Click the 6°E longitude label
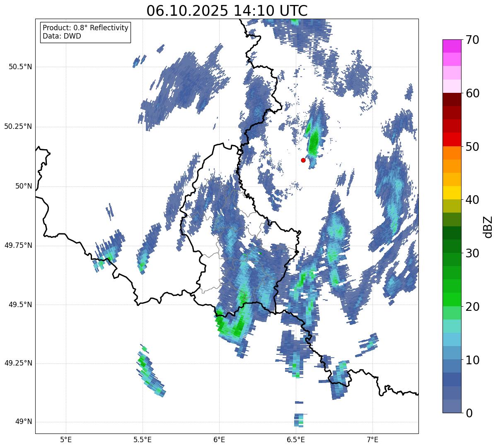This screenshot has height=448, width=498. click(219, 440)
